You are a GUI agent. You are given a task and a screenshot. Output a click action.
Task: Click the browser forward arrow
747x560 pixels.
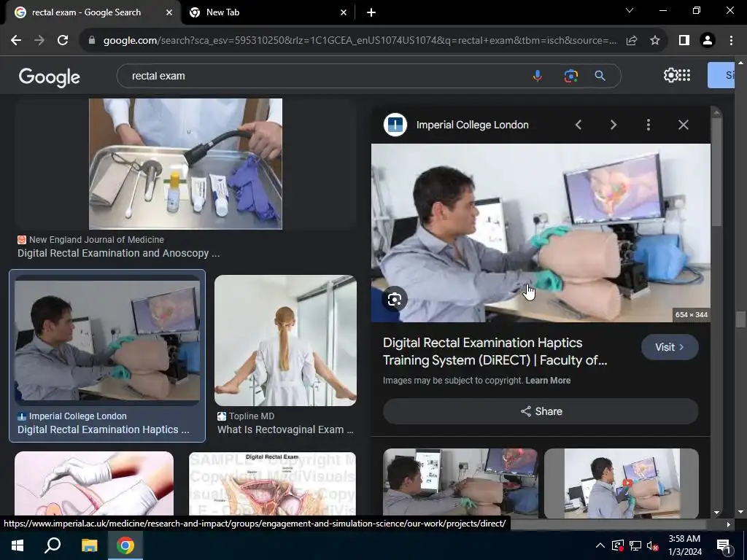click(x=39, y=41)
